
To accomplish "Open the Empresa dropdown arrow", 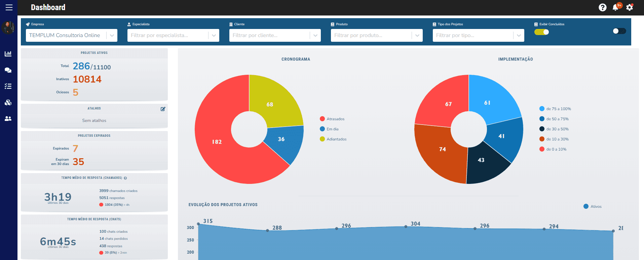I will click(112, 35).
